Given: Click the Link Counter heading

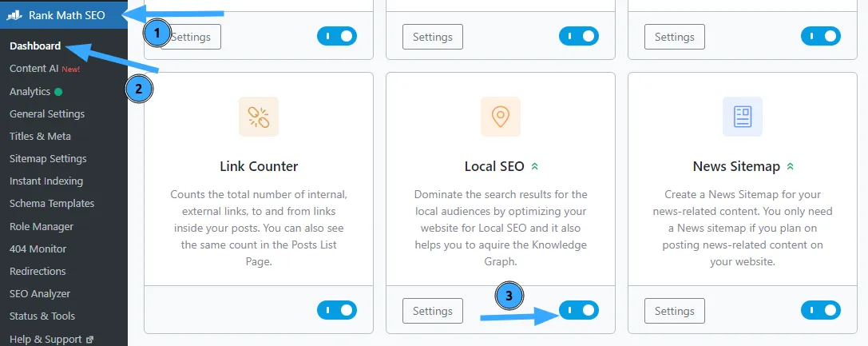Looking at the screenshot, I should click(x=259, y=166).
